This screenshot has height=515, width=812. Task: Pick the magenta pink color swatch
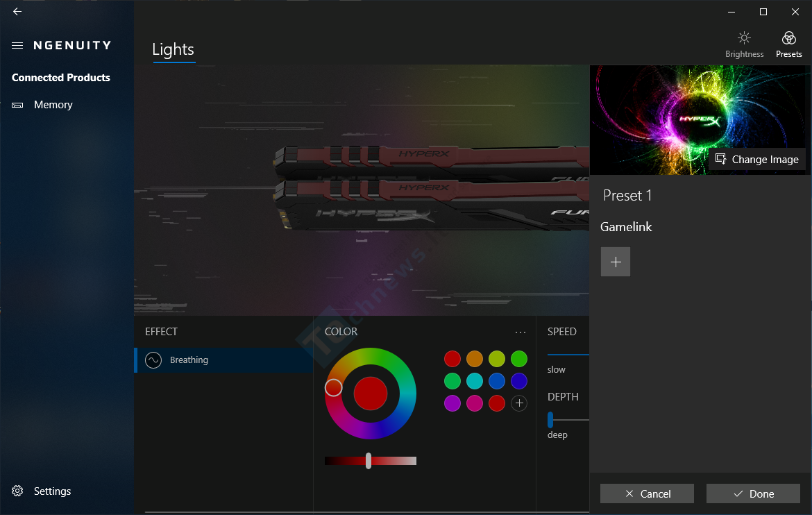[x=474, y=403]
